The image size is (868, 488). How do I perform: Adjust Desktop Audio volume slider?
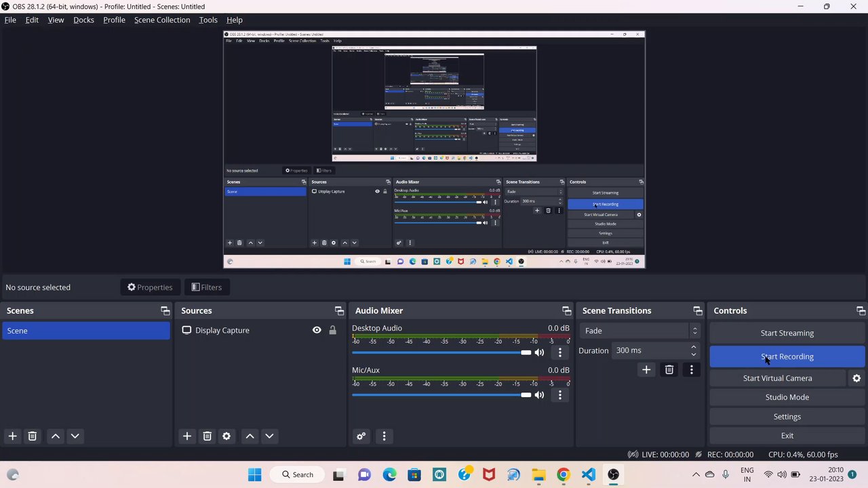click(x=441, y=352)
